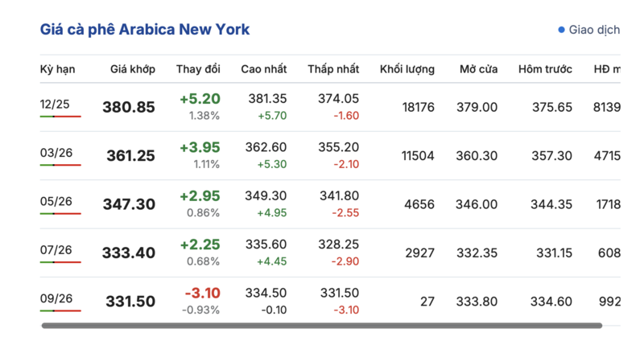This screenshot has width=644, height=345.
Task: Click the Khối lượng column header
Action: [407, 69]
